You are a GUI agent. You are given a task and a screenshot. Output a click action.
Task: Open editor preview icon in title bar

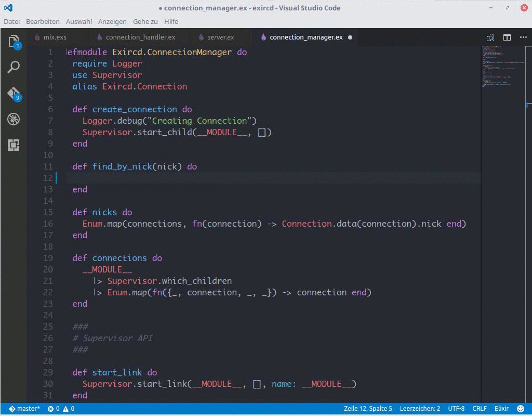489,37
